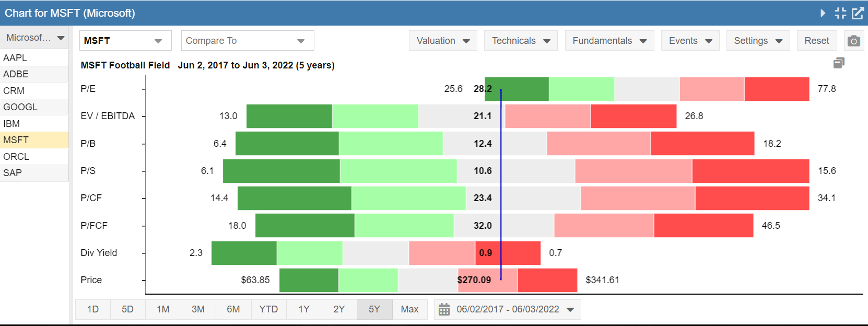Select AAPL in the ticker list

(x=34, y=58)
